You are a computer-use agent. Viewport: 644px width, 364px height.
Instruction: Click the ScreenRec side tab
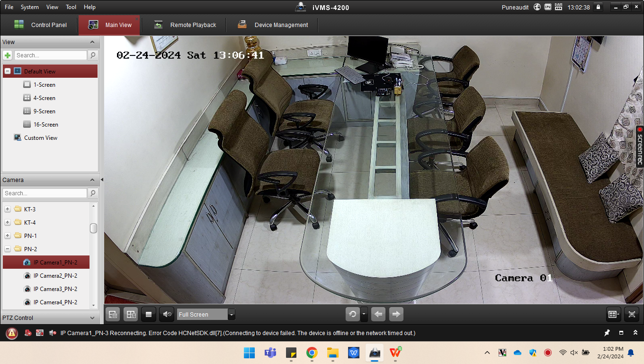[639, 146]
